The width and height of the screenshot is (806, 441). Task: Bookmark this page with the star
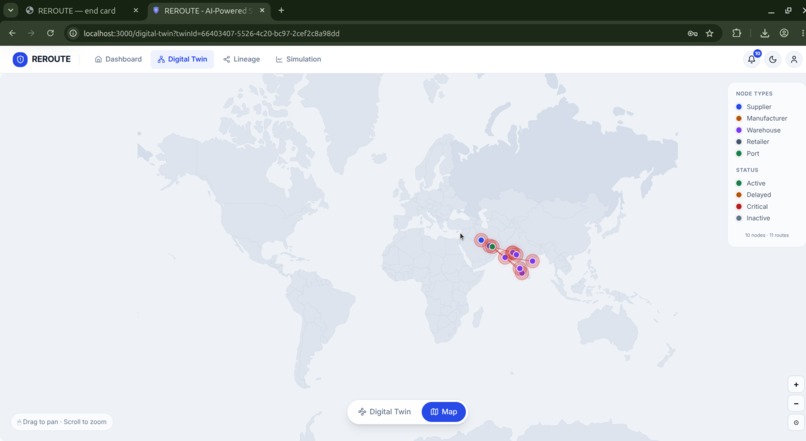pyautogui.click(x=709, y=33)
